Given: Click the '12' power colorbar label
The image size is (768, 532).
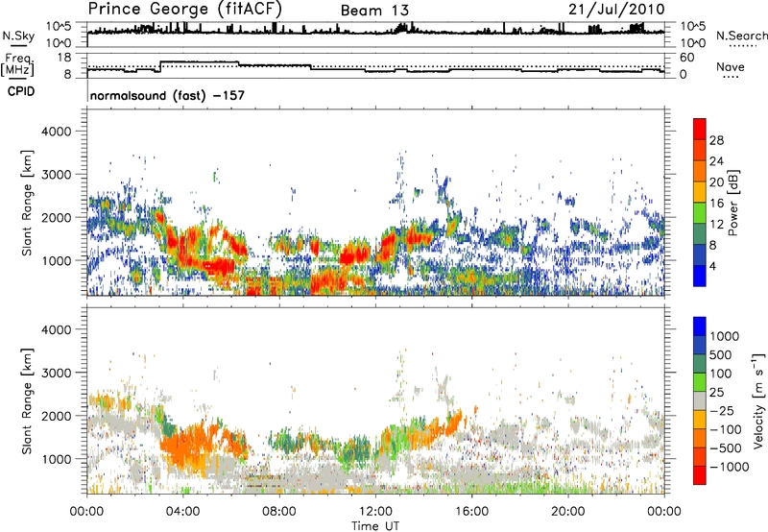Looking at the screenshot, I should click(716, 225).
